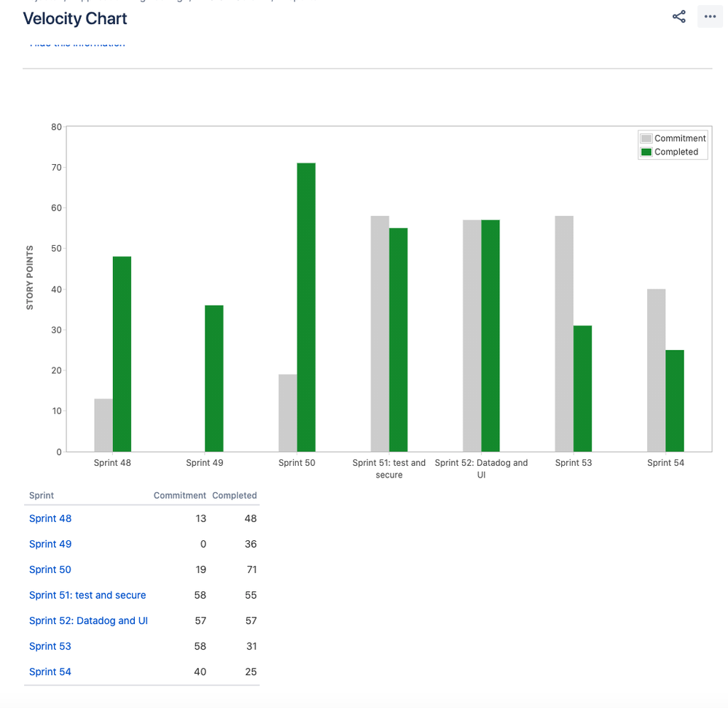The width and height of the screenshot is (728, 708).
Task: Click the Sprint column header
Action: click(42, 495)
